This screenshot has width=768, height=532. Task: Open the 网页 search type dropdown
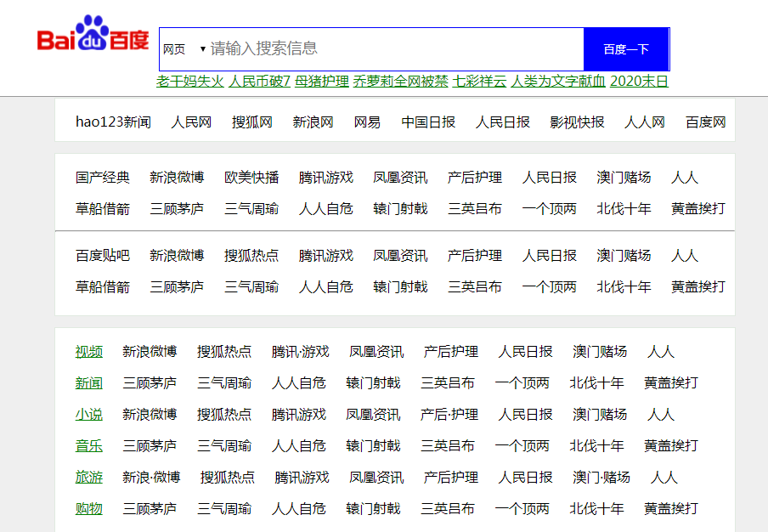[184, 49]
